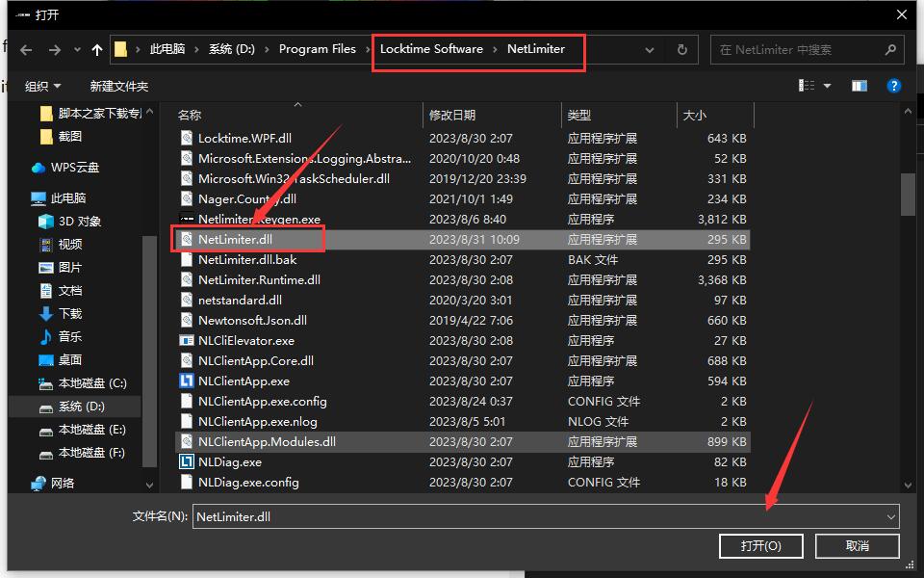Select the NLClientApp.exe.nlog file icon
Viewport: 924px width, 578px height.
pyautogui.click(x=186, y=421)
